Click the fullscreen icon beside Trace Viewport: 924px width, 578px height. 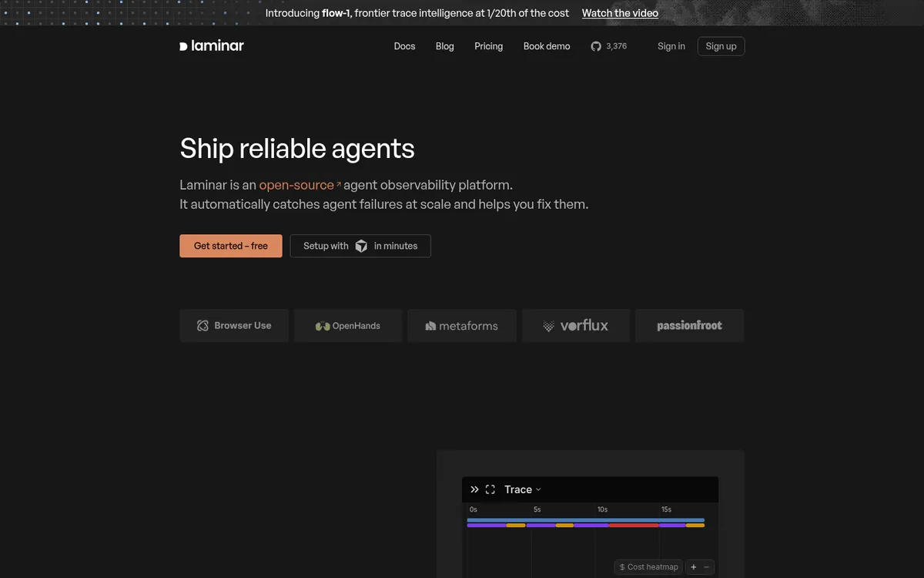[x=490, y=489]
